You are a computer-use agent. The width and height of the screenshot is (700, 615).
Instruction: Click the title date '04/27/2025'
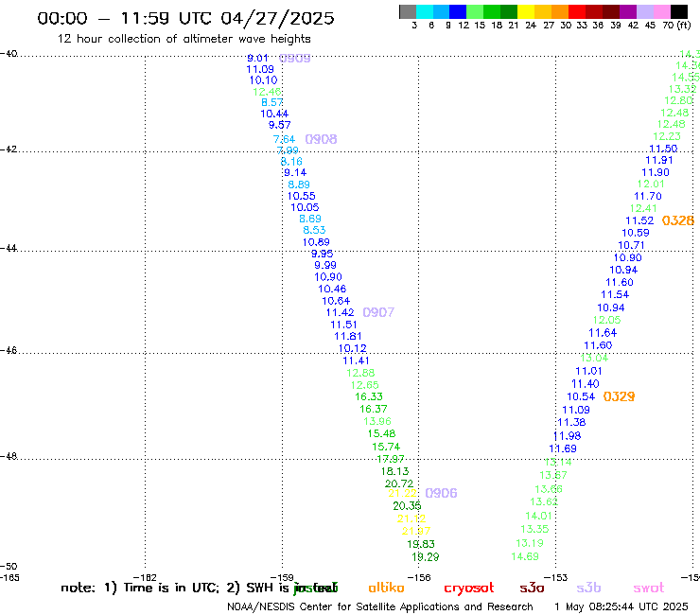coord(277,18)
